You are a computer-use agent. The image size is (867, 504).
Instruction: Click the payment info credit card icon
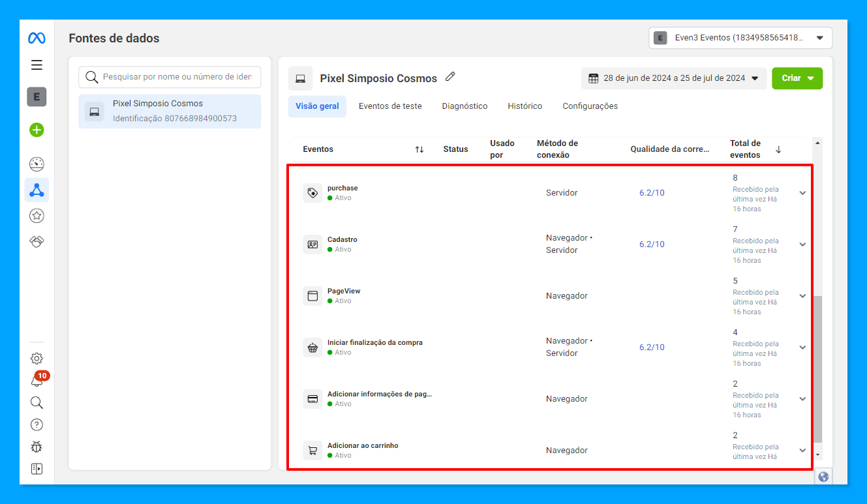pyautogui.click(x=312, y=399)
